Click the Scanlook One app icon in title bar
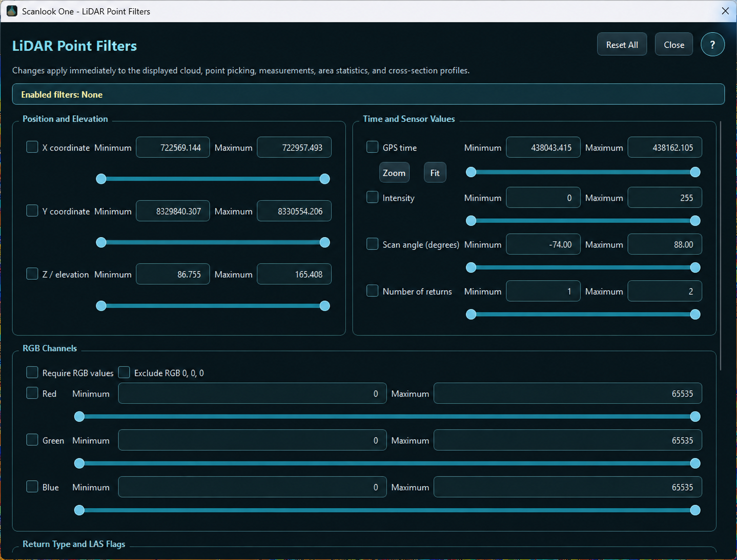 (x=11, y=11)
